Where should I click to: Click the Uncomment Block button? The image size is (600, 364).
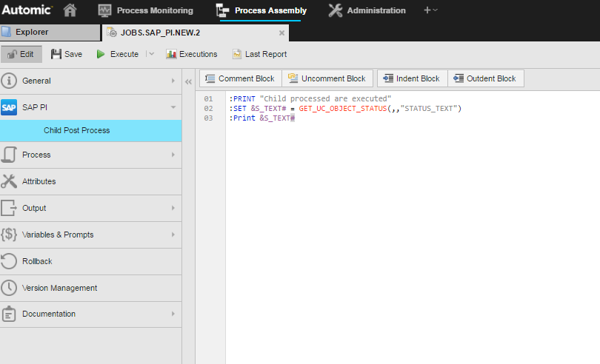tap(327, 78)
